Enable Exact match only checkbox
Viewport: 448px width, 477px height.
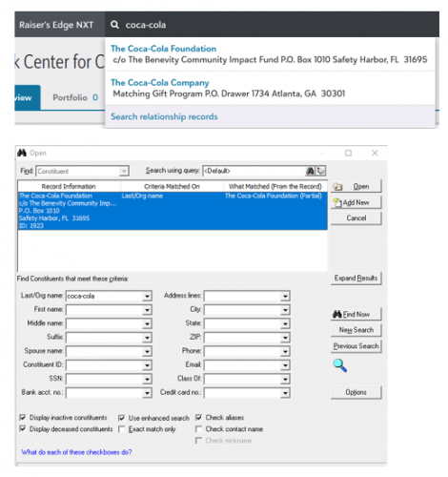(x=121, y=429)
